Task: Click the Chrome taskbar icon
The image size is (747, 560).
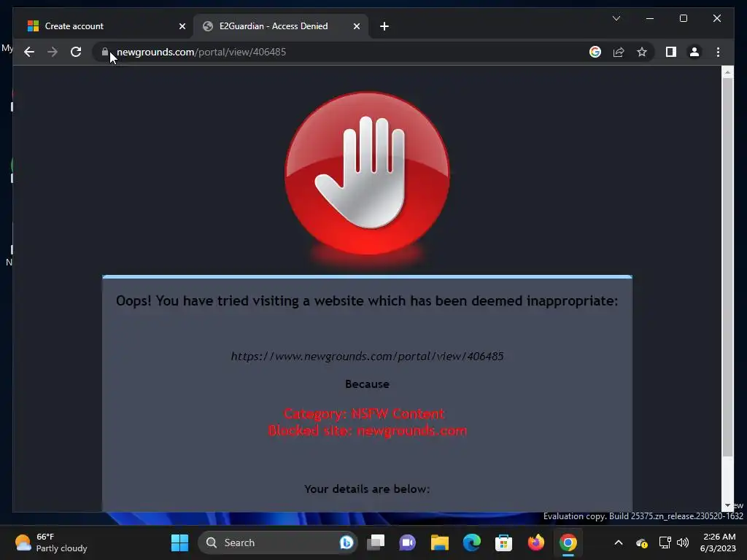Action: point(568,542)
